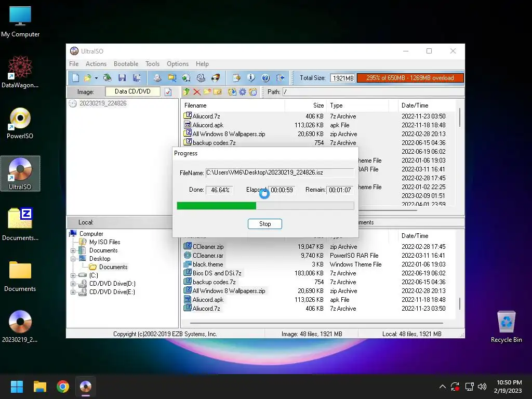Image resolution: width=532 pixels, height=399 pixels.
Task: Open the Bootable menu
Action: point(126,64)
